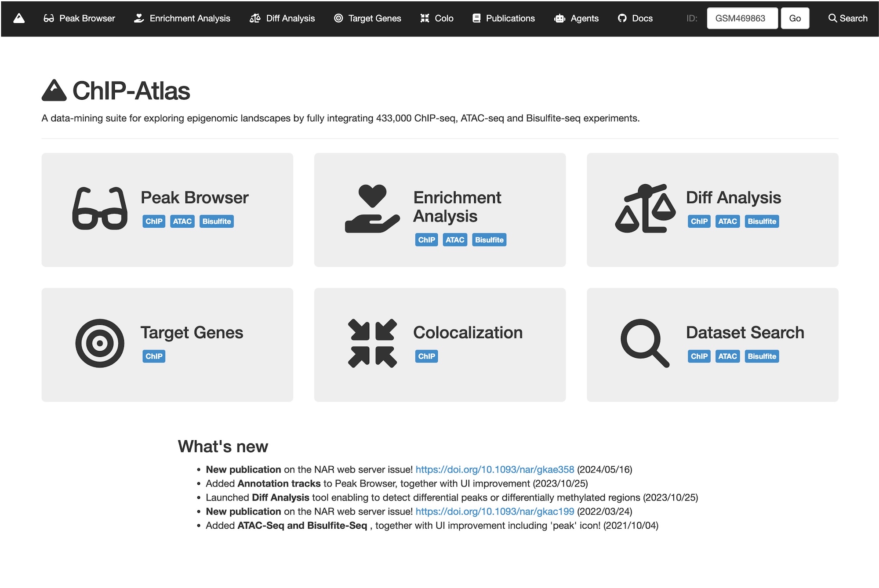The width and height of the screenshot is (879, 588).
Task: Click the bullseye Target Genes icon
Action: pos(100,343)
